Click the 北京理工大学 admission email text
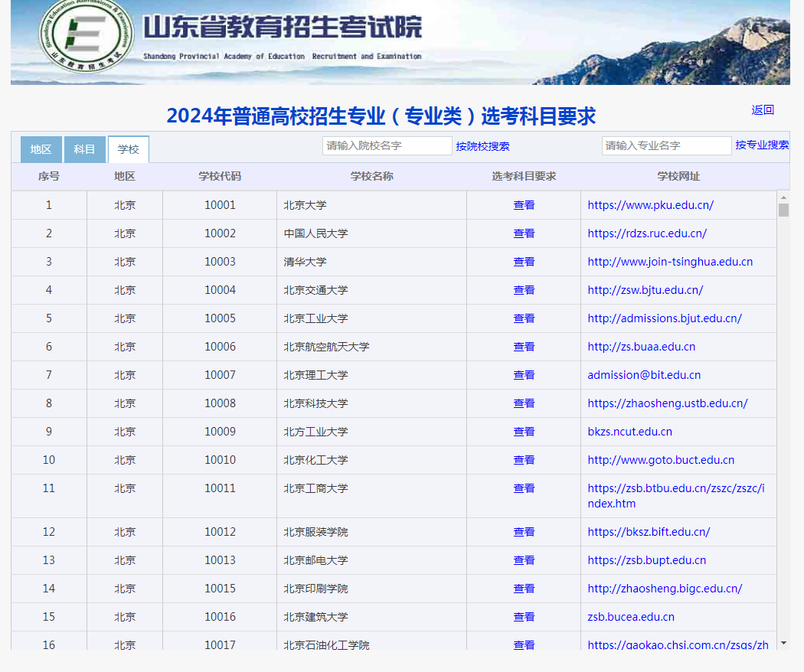 pyautogui.click(x=645, y=374)
